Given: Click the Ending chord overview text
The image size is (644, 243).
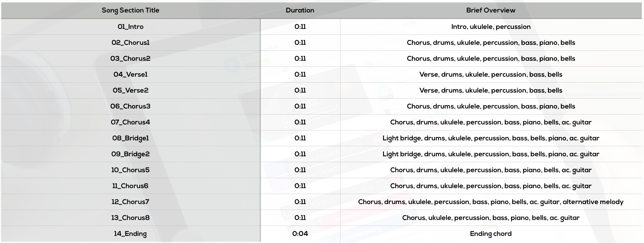Looking at the screenshot, I should coord(490,234).
